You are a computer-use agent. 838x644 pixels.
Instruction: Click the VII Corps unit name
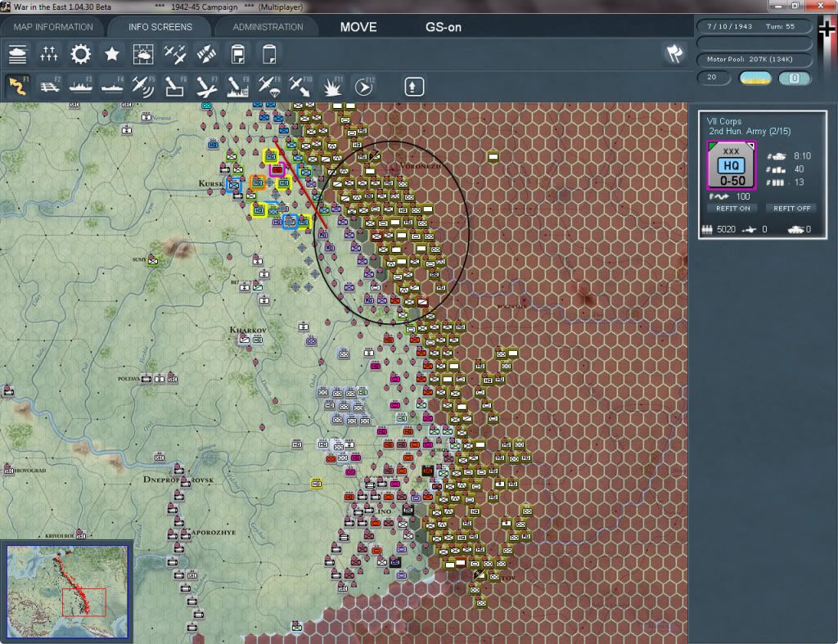pos(723,121)
